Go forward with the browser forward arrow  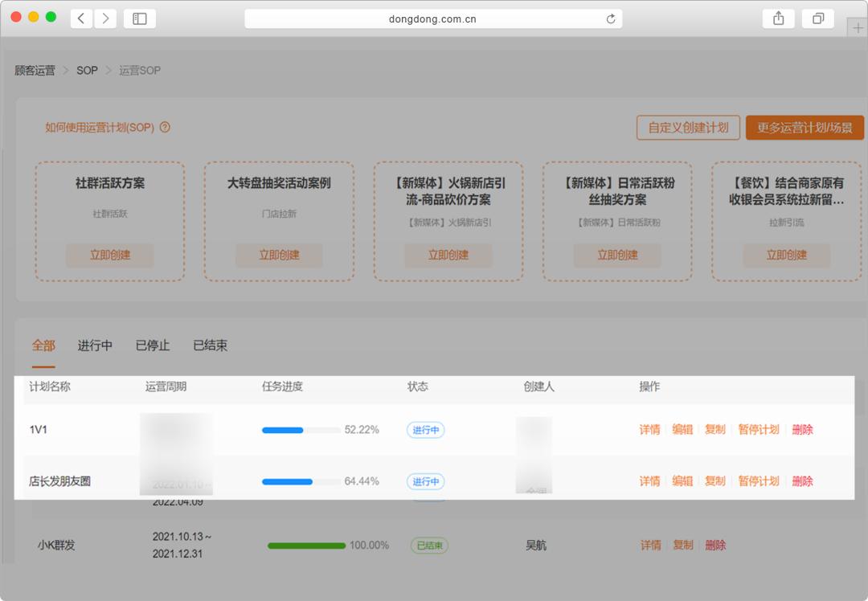pyautogui.click(x=105, y=18)
